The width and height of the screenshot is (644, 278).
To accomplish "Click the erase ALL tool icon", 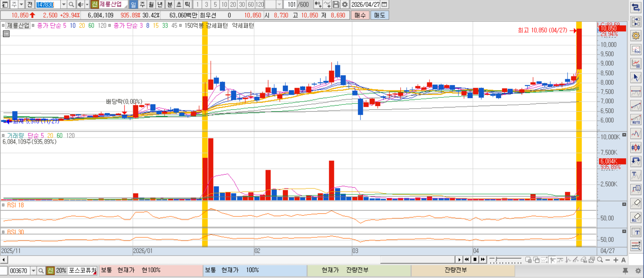I will click(x=636, y=218).
